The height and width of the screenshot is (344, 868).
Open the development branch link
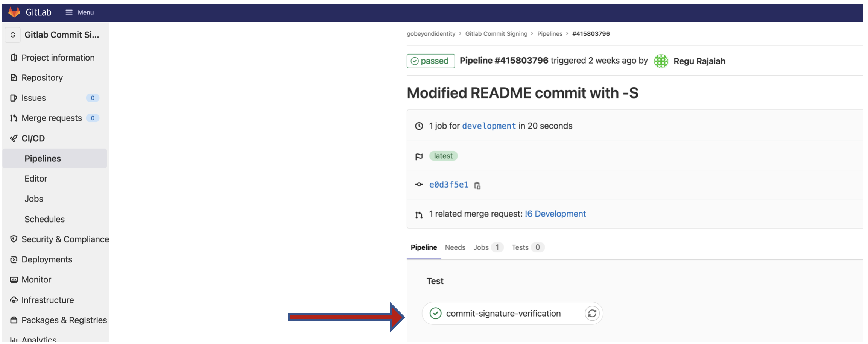(488, 126)
